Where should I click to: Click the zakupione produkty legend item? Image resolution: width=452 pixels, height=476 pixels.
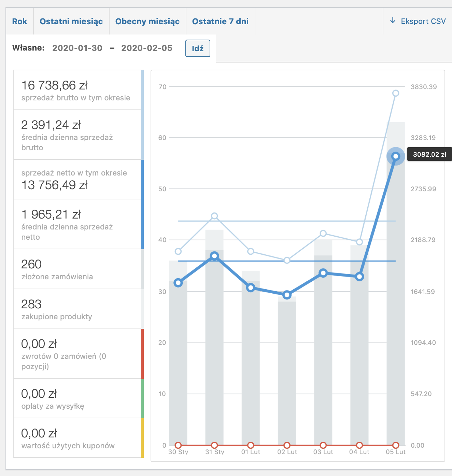tap(77, 309)
